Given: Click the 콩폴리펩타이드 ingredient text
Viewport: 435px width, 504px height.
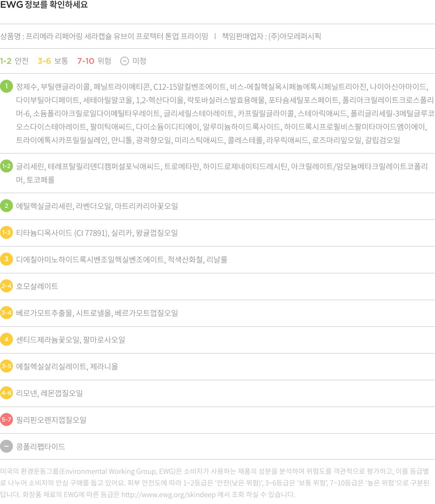Looking at the screenshot, I should click(40, 447).
